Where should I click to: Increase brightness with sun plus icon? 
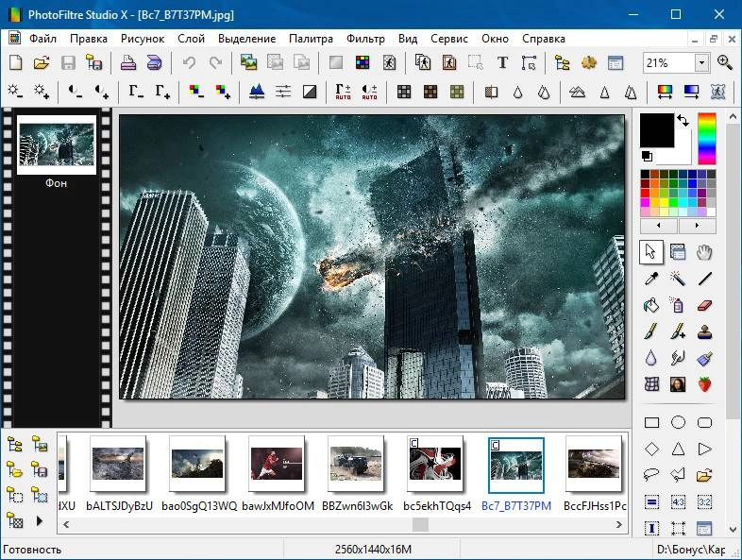42,92
